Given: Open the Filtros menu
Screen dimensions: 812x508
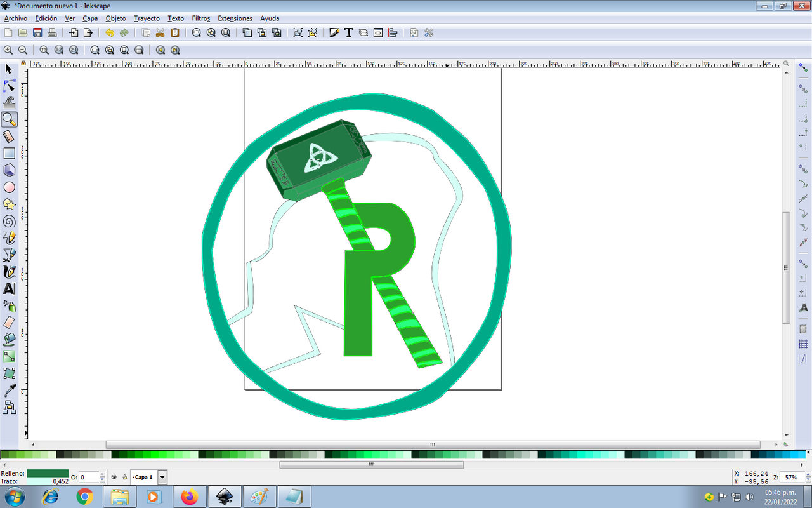Looking at the screenshot, I should (201, 18).
